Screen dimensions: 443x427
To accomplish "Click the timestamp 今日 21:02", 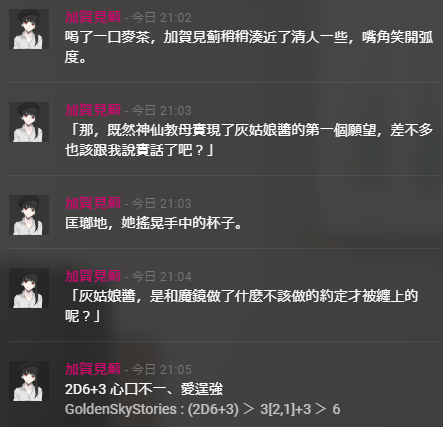I will [x=162, y=18].
